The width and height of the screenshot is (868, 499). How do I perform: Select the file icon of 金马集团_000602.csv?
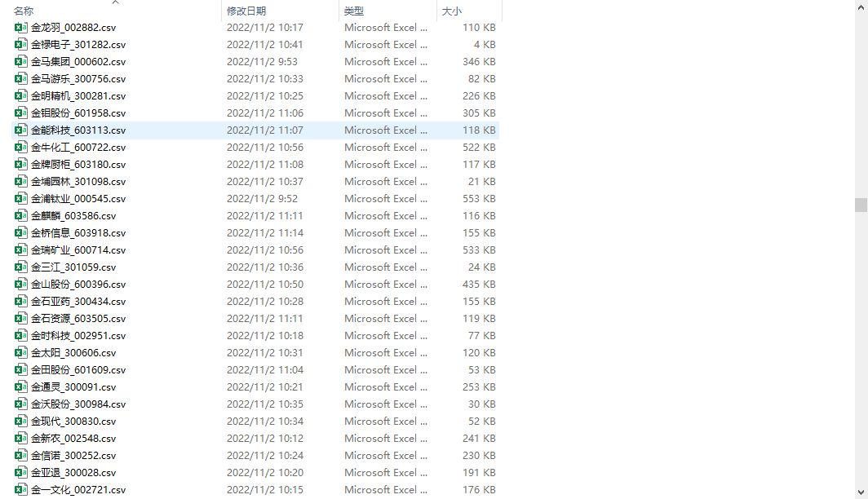point(21,62)
